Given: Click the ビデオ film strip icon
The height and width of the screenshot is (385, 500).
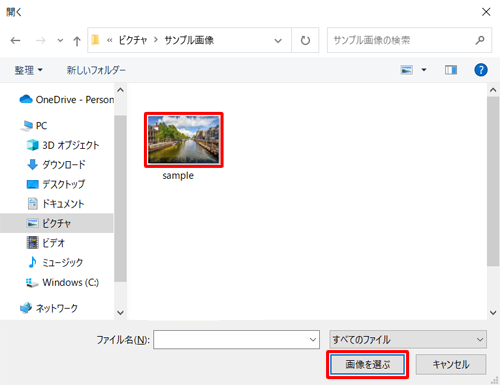Looking at the screenshot, I should [32, 243].
